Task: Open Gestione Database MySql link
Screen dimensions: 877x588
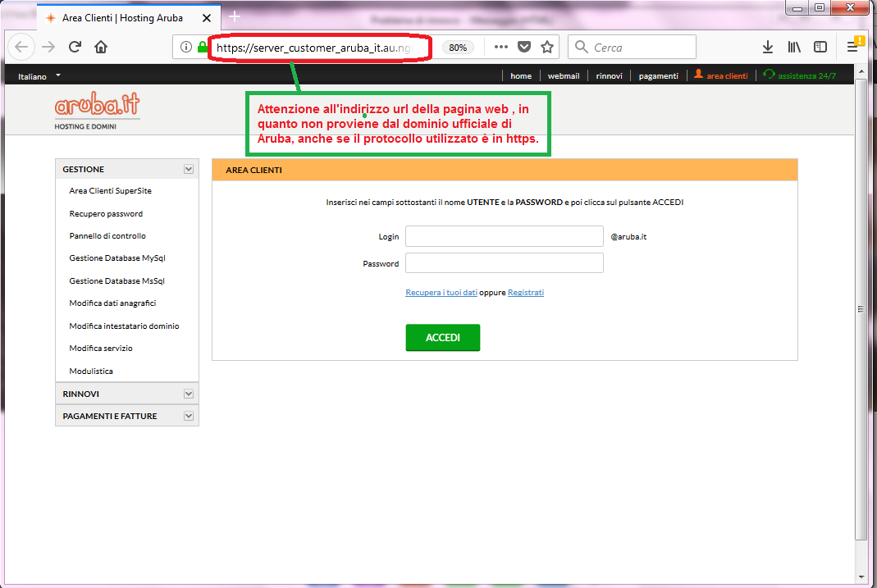Action: (x=117, y=258)
